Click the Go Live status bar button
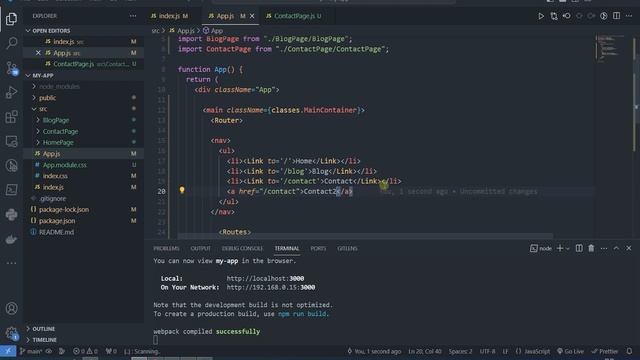The width and height of the screenshot is (640, 360). (571, 351)
